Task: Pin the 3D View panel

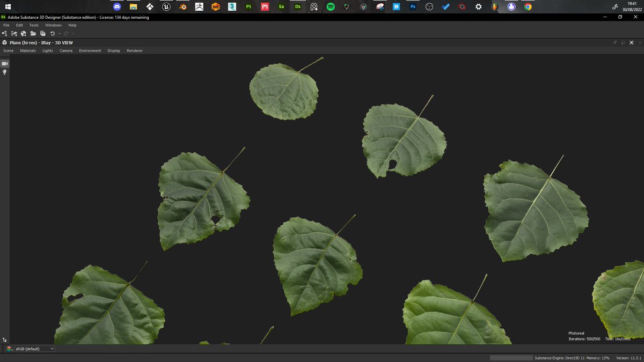Action: (615, 42)
